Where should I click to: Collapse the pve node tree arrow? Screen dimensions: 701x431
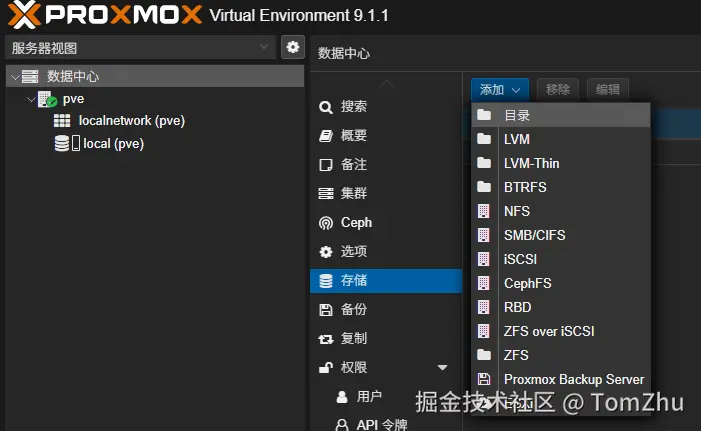pos(31,99)
